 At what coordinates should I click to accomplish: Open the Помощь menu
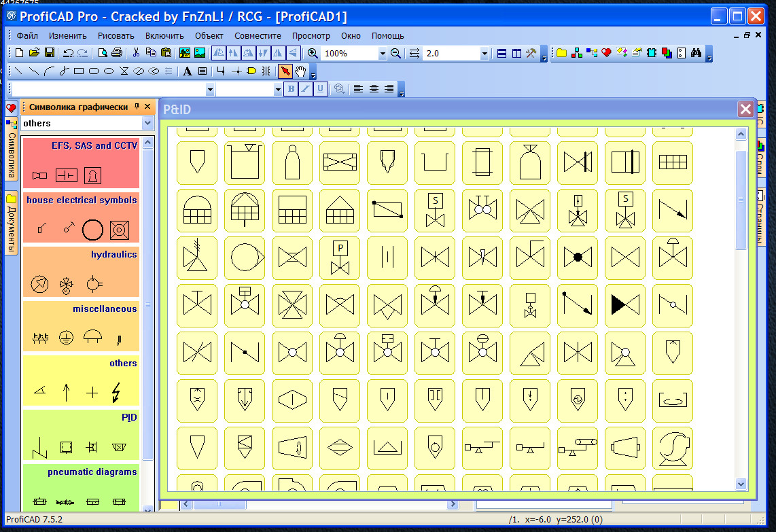point(387,35)
